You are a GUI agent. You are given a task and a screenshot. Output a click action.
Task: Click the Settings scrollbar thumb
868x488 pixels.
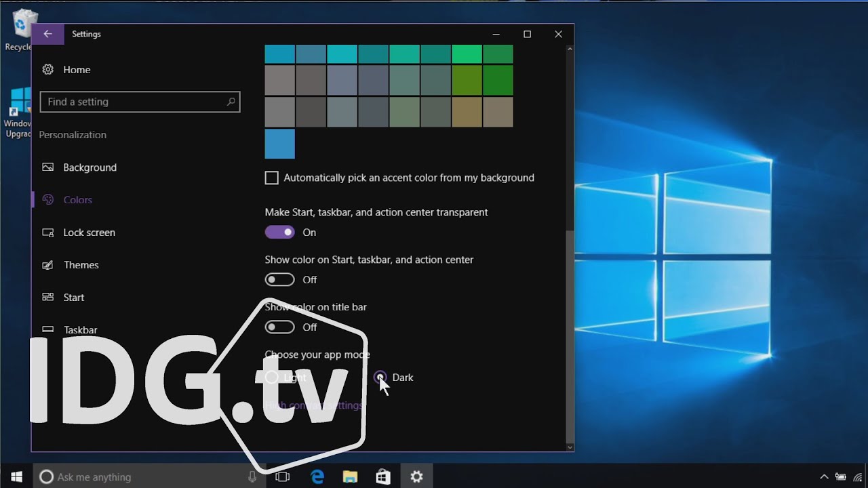point(570,335)
